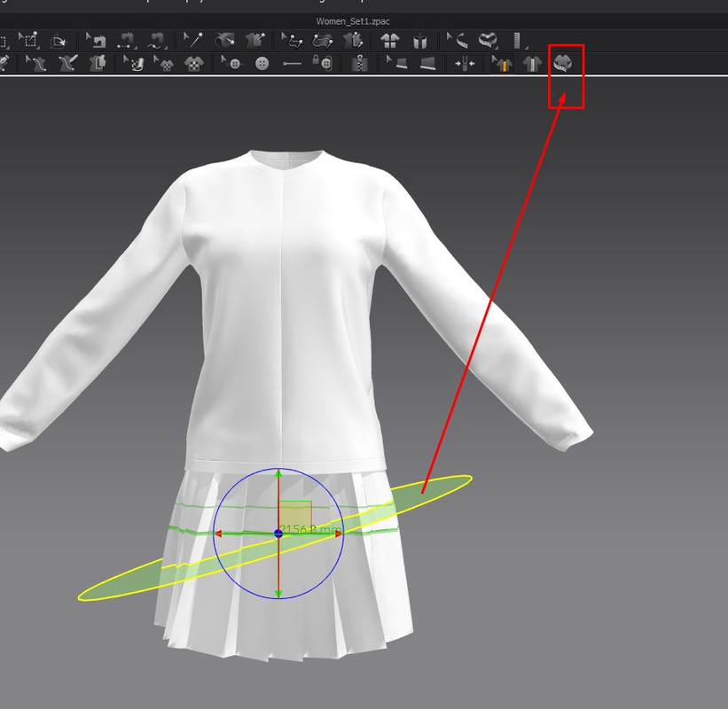Activate Basic Length Measure garment icon
The width and height of the screenshot is (728, 709).
532,64
